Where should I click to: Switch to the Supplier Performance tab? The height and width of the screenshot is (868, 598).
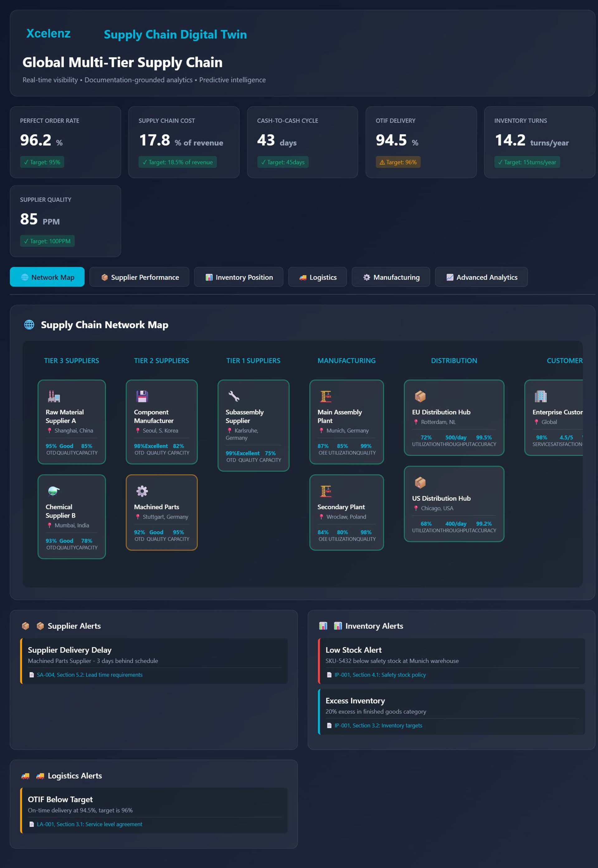(140, 277)
